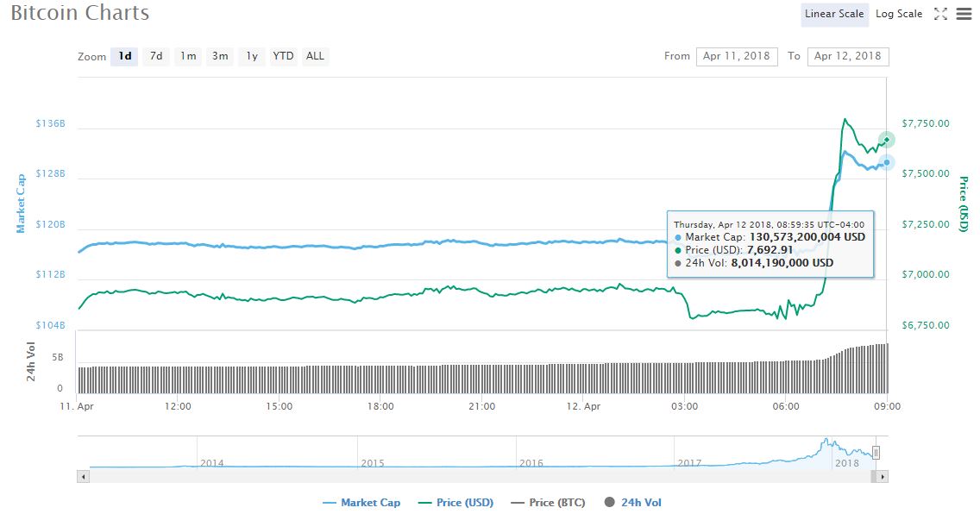This screenshot has height=514, width=980.
Task: Select Linear Scale button
Action: 834,14
